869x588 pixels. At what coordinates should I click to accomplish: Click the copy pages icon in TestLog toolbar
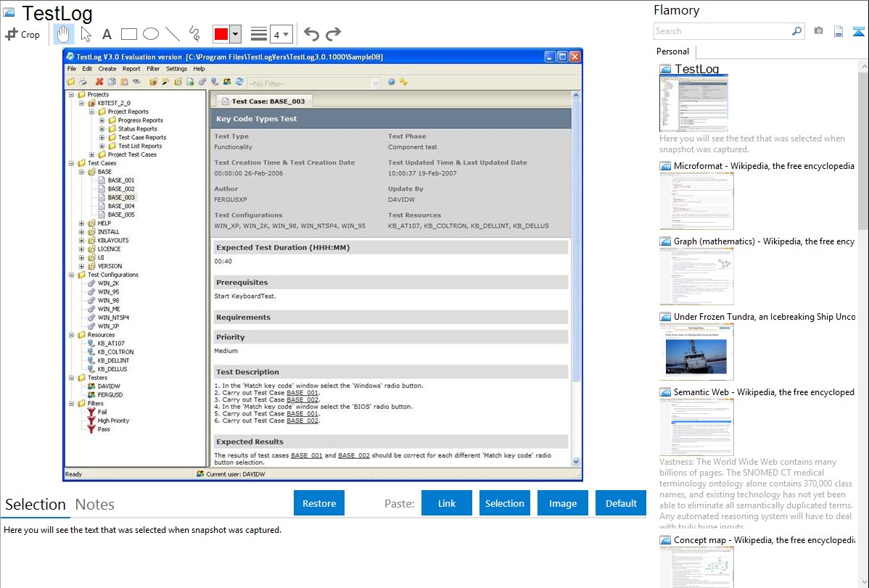pyautogui.click(x=112, y=82)
